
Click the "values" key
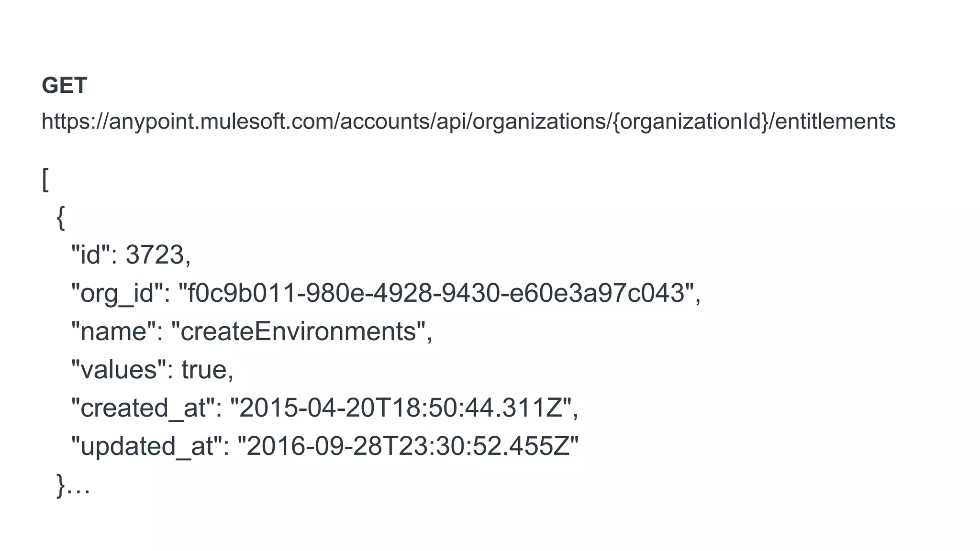coord(118,369)
